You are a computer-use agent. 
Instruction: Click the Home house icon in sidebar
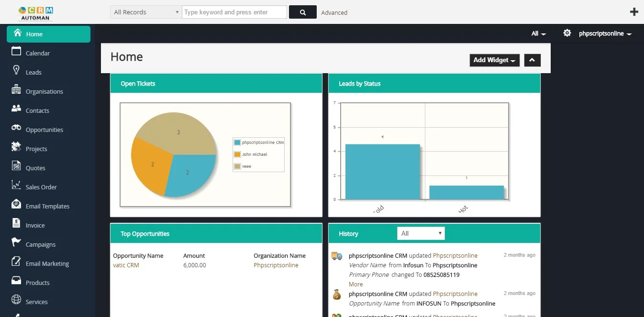point(18,33)
